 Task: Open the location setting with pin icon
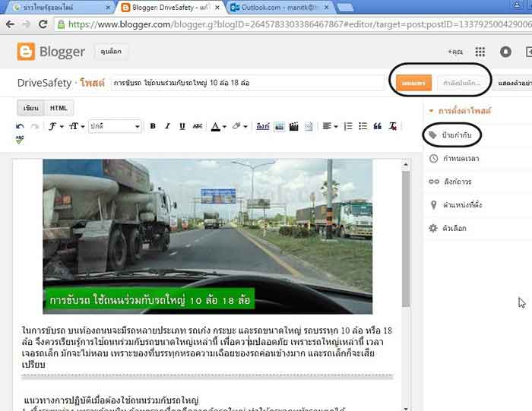click(455, 205)
